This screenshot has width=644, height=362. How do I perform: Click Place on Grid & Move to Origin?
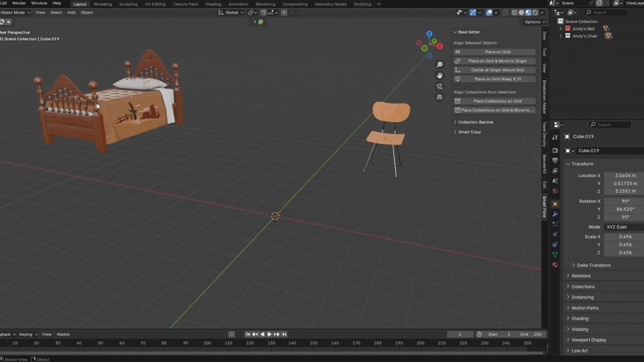click(494, 61)
